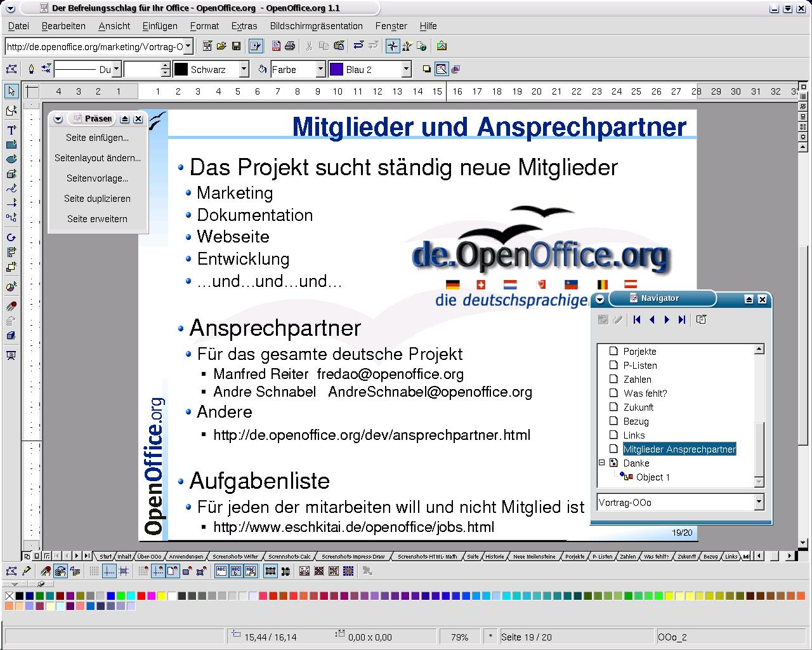Open the Schwarz line color dropdown

point(244,69)
